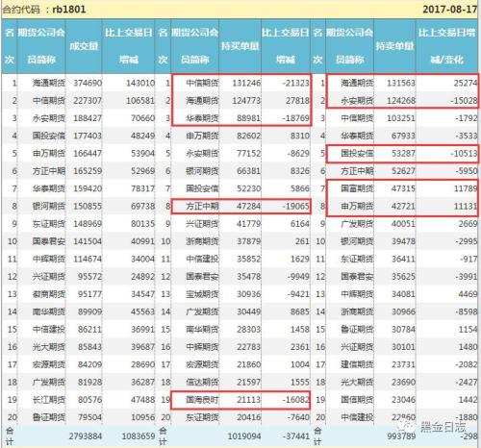Click the value 88981
This screenshot has height=448, width=481.
click(248, 118)
